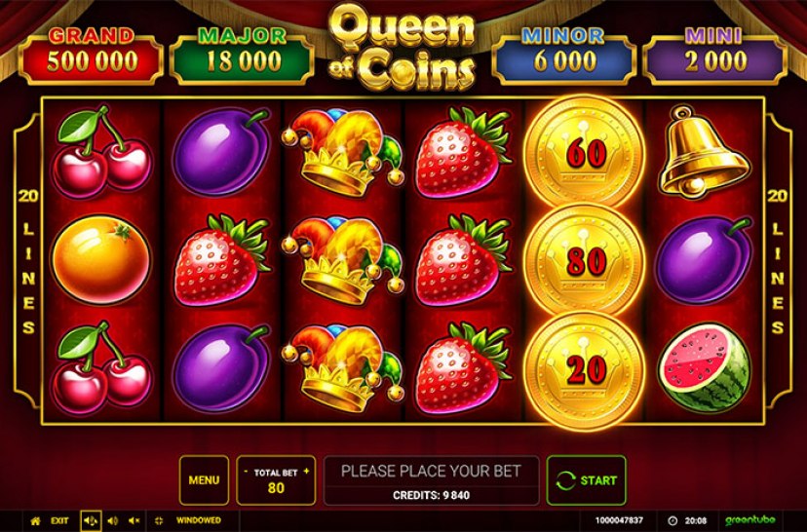The image size is (807, 532).
Task: Click the golden bell symbol
Action: click(704, 153)
